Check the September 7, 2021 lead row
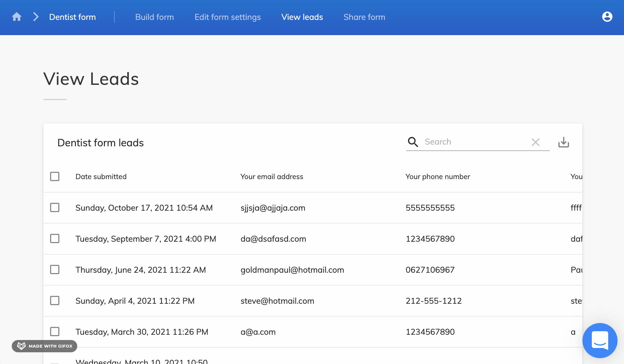 click(55, 238)
